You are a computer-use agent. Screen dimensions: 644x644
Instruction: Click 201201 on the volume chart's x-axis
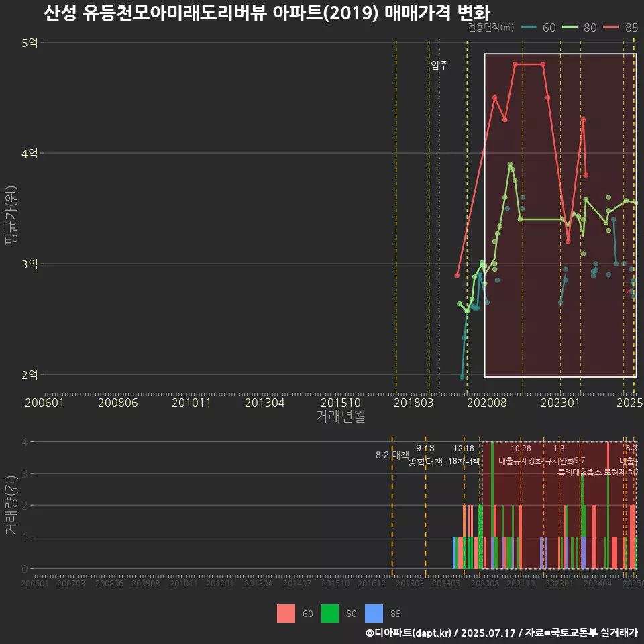220,583
